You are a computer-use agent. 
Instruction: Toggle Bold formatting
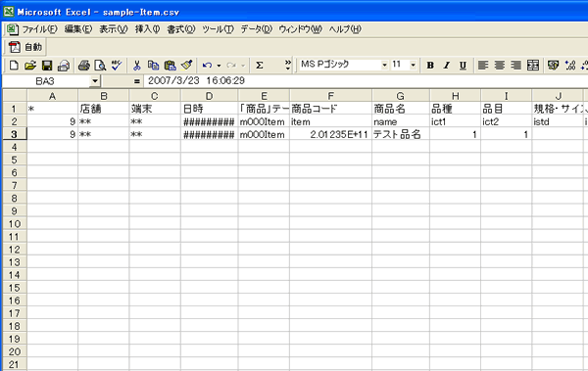[x=430, y=66]
